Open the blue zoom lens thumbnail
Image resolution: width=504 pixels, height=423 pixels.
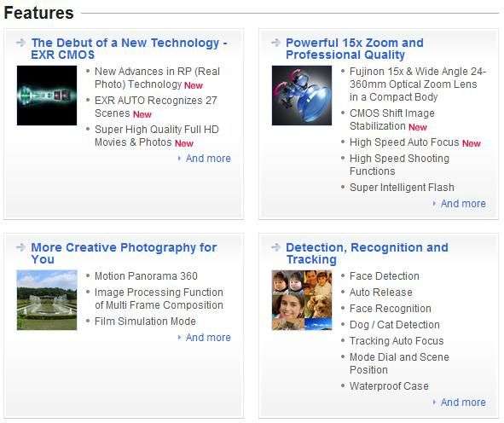(302, 96)
